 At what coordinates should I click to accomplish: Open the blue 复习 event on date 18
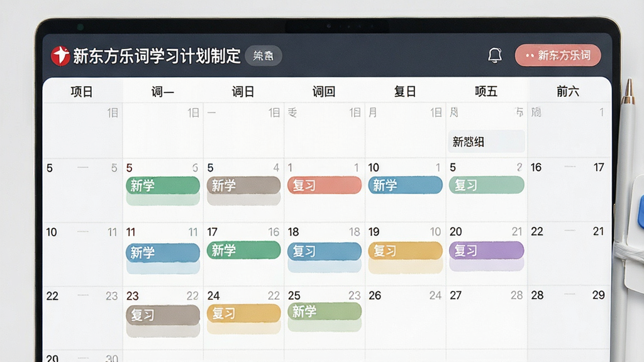coord(325,251)
